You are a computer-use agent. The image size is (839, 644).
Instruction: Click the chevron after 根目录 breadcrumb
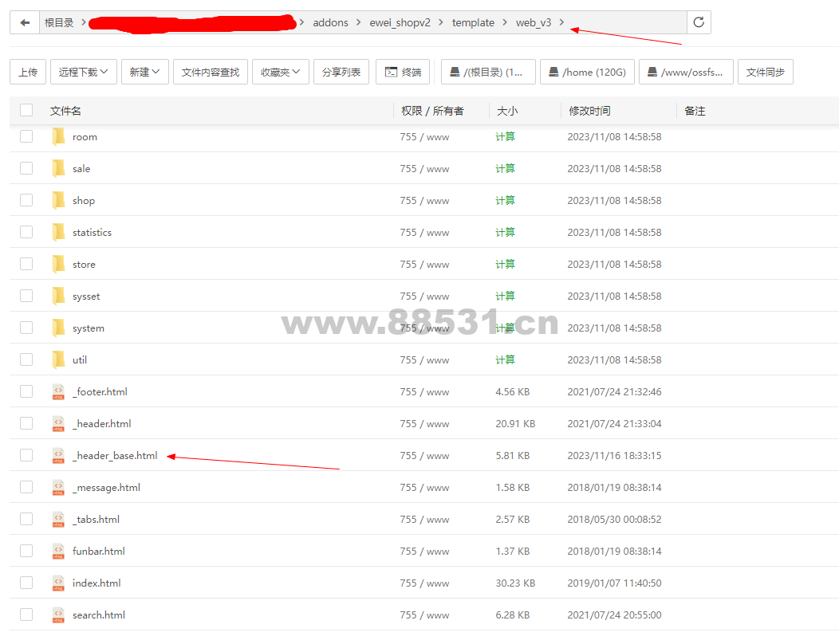84,22
